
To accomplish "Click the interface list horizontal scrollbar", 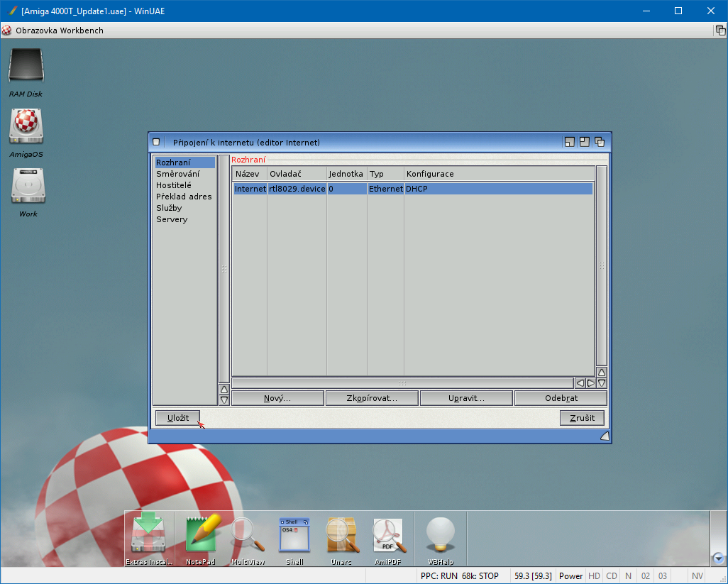I will tap(402, 383).
